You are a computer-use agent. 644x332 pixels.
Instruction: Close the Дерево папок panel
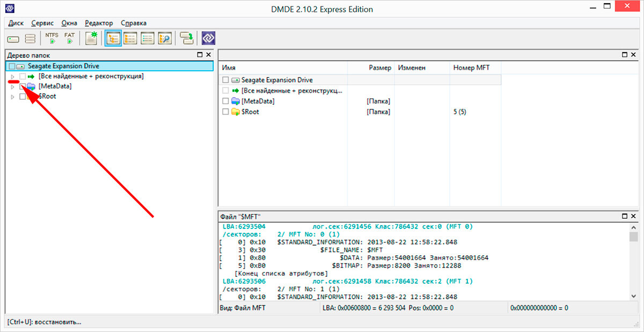(209, 55)
